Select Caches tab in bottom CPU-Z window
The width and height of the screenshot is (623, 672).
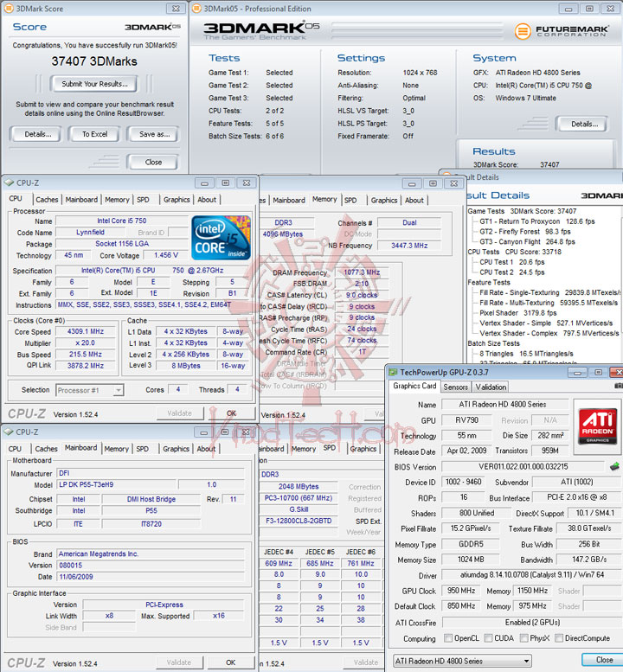click(46, 449)
